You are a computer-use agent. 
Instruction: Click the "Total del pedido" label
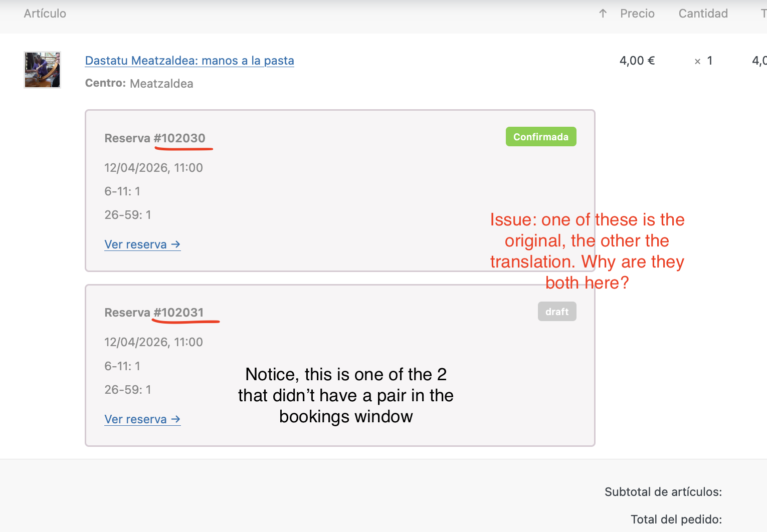[x=676, y=519]
